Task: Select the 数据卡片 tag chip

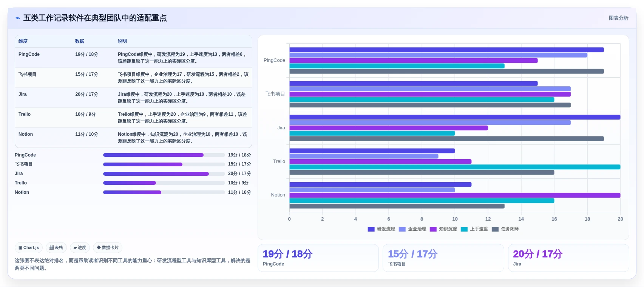Action: click(x=108, y=248)
